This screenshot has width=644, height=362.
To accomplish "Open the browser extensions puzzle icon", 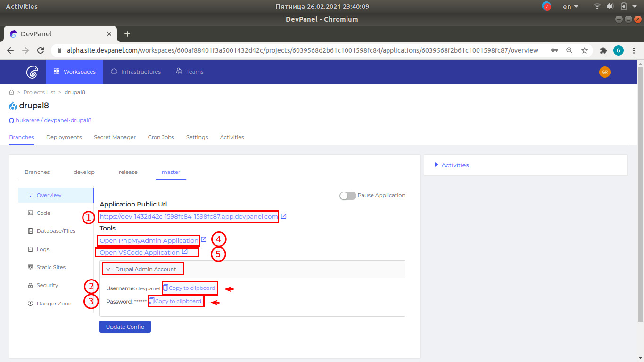I will point(603,50).
